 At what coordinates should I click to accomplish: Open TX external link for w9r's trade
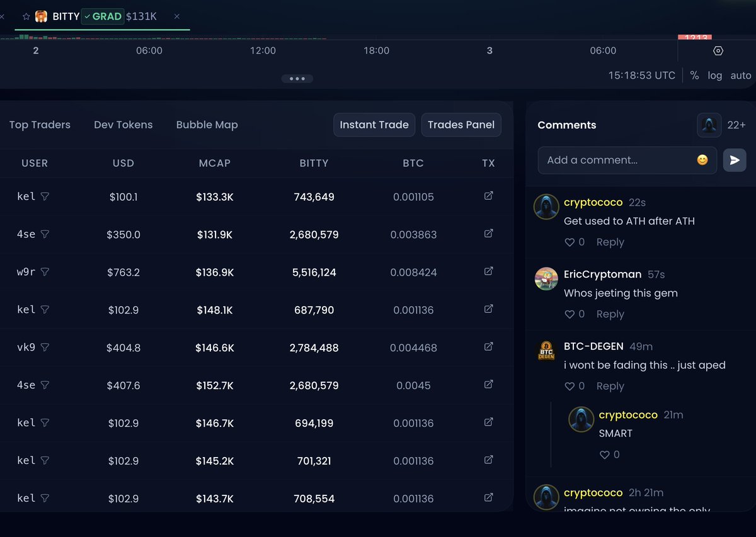click(488, 271)
